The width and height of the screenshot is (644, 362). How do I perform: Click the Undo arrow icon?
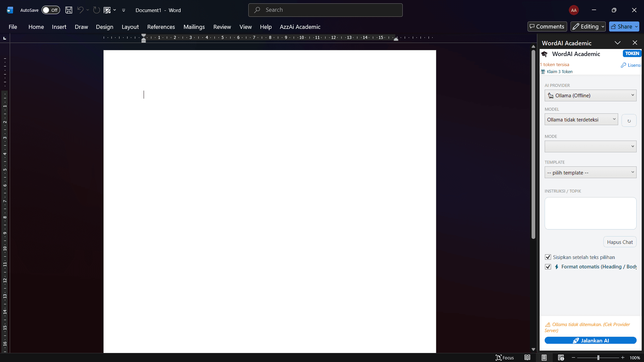coord(80,10)
